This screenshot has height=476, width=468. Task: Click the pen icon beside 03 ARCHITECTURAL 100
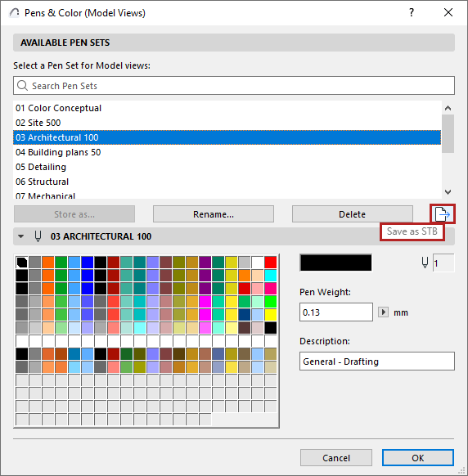38,236
